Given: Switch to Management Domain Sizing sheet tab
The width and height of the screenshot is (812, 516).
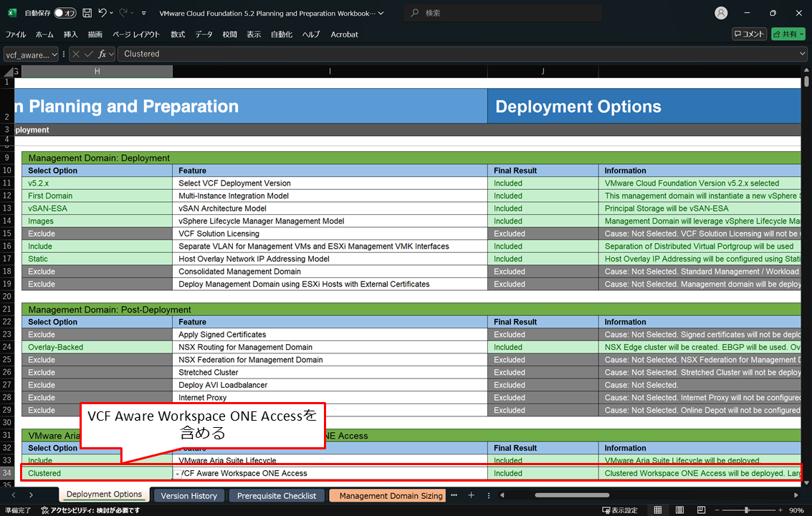Looking at the screenshot, I should coord(387,496).
